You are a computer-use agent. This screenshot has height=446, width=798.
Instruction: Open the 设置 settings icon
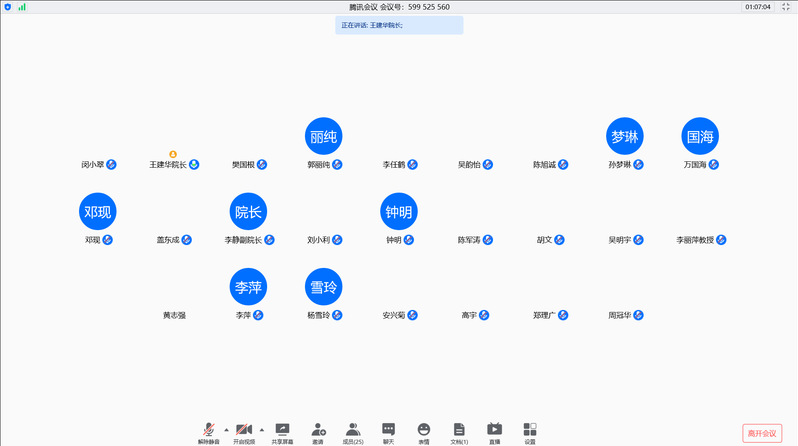pos(530,430)
